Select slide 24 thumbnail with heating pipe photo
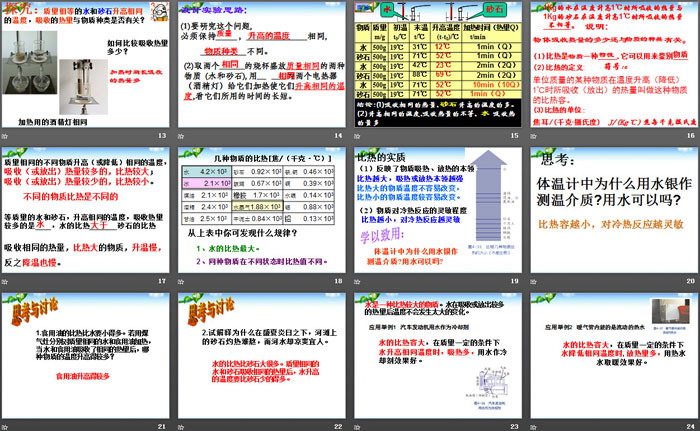Image resolution: width=700 pixels, height=431 pixels. (x=614, y=356)
